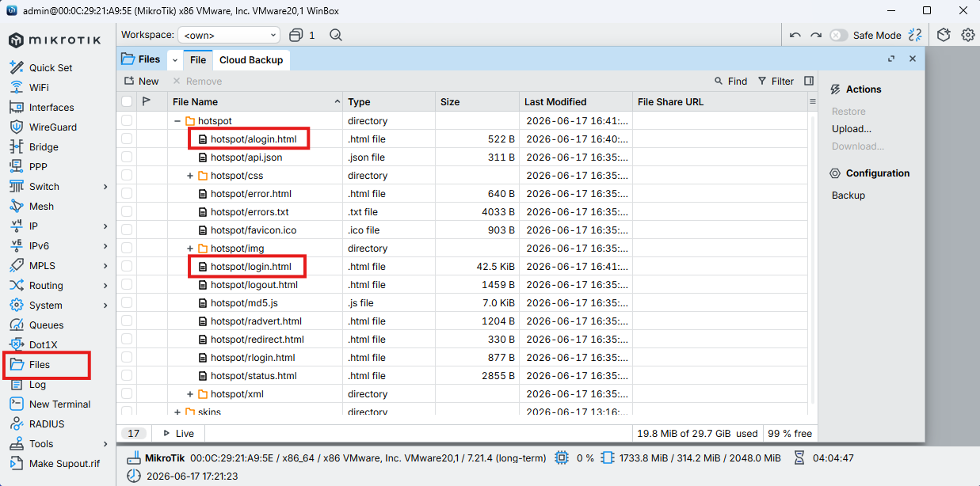Click the workspace search magnifier icon
The image size is (980, 486).
pyautogui.click(x=336, y=35)
